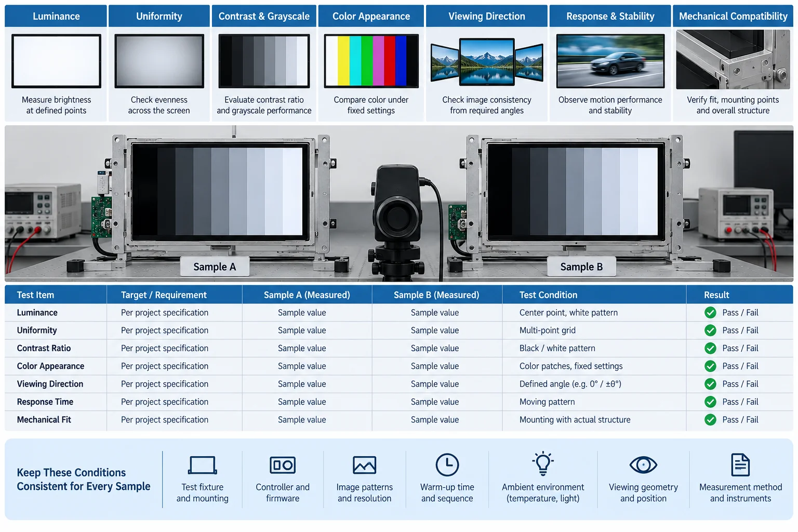The height and width of the screenshot is (532, 798).
Task: Click the Test fixture and mounting icon
Action: click(x=202, y=465)
